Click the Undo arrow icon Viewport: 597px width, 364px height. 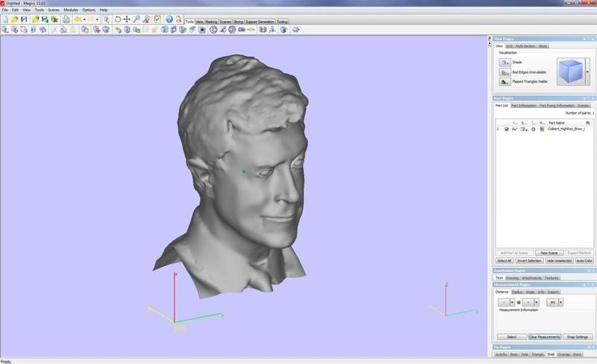point(78,19)
